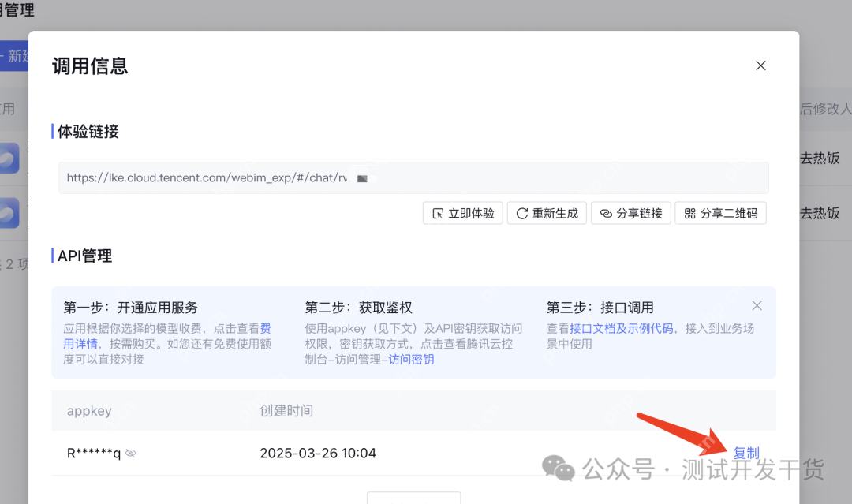
Task: Open the second blue app avatar icon
Action: pyautogui.click(x=8, y=213)
